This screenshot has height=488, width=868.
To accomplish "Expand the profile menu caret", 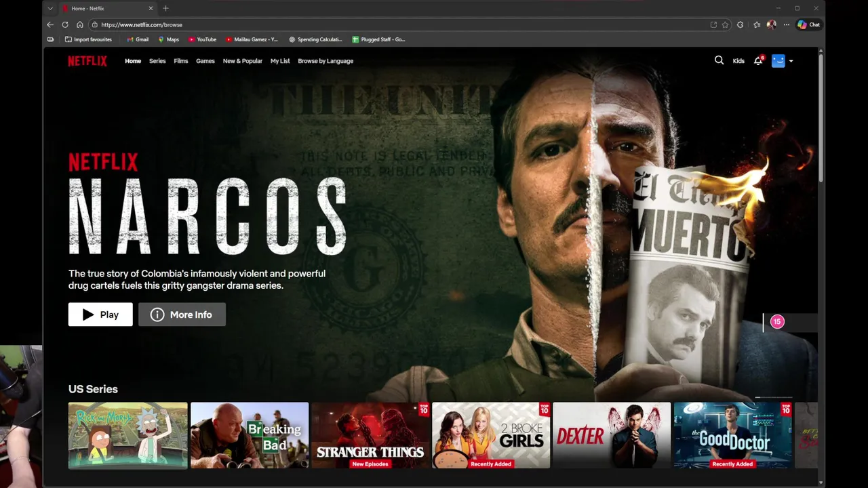I will [791, 61].
